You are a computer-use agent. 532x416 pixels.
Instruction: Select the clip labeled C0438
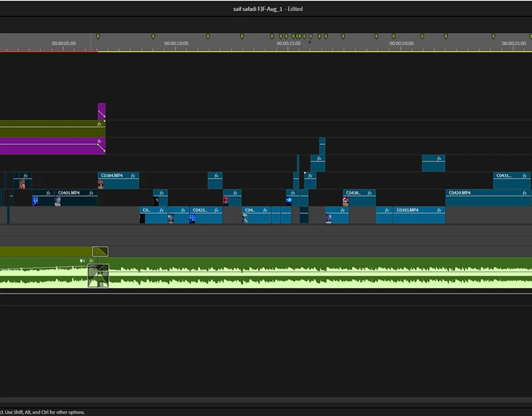[x=359, y=197]
